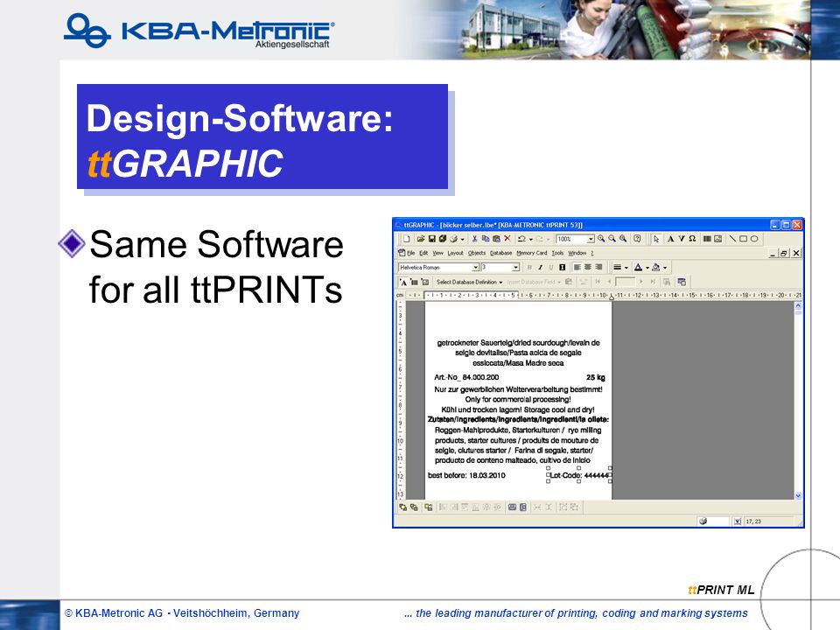Open the Window menu
Viewport: 840px width, 630px height.
pyautogui.click(x=577, y=253)
